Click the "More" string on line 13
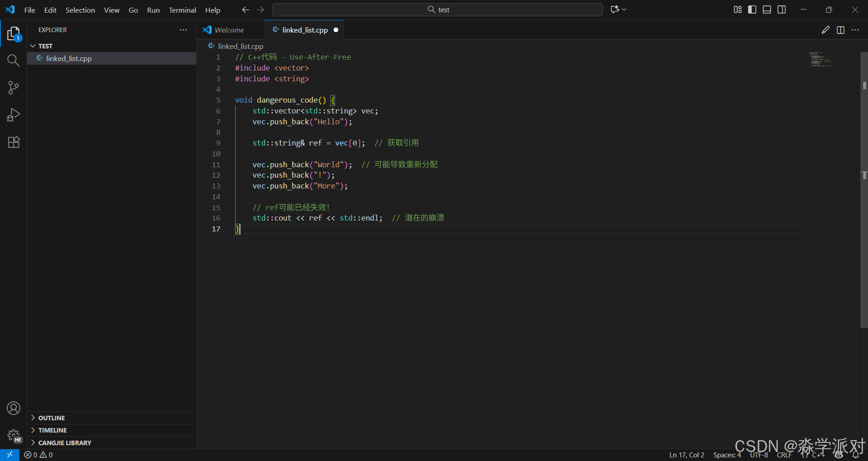This screenshot has width=868, height=461. 326,186
